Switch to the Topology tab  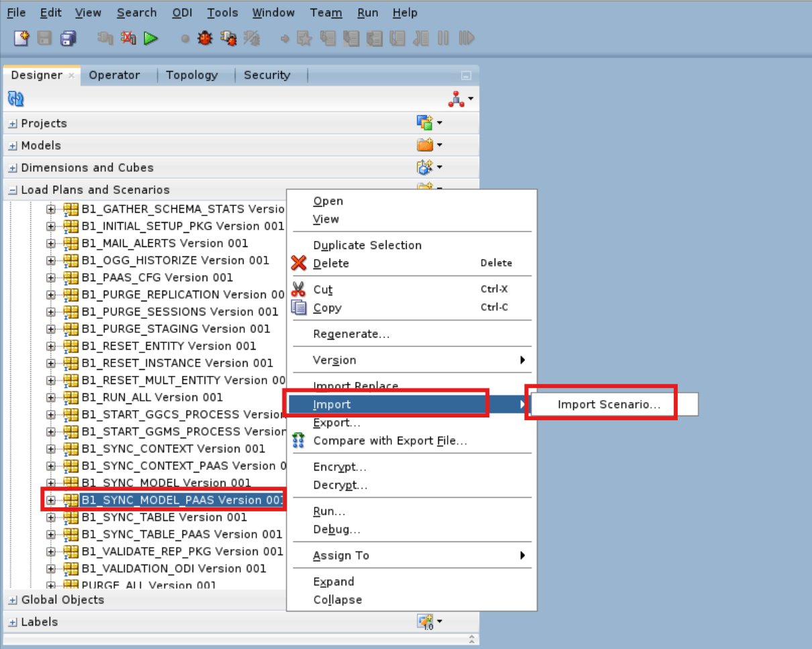coord(192,75)
